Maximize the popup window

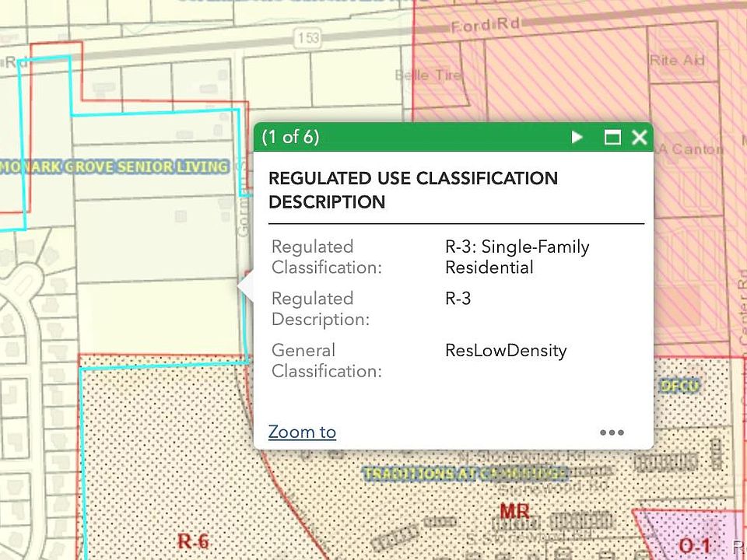pos(612,138)
